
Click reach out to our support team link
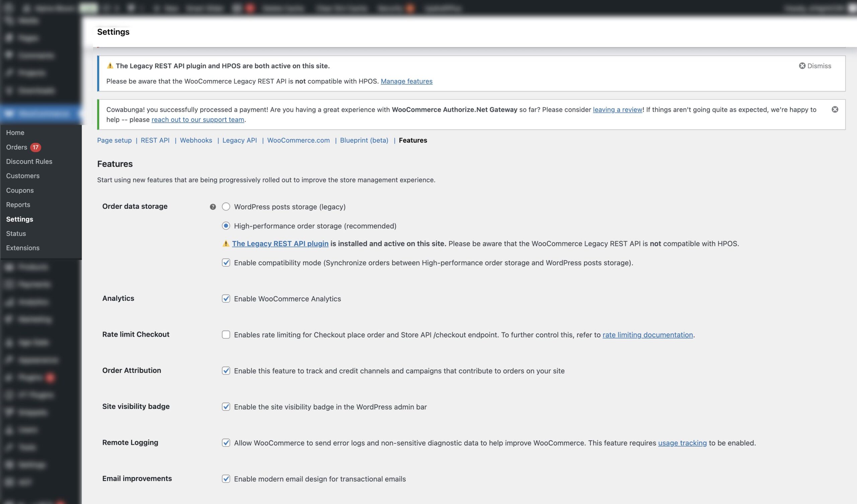pyautogui.click(x=198, y=119)
